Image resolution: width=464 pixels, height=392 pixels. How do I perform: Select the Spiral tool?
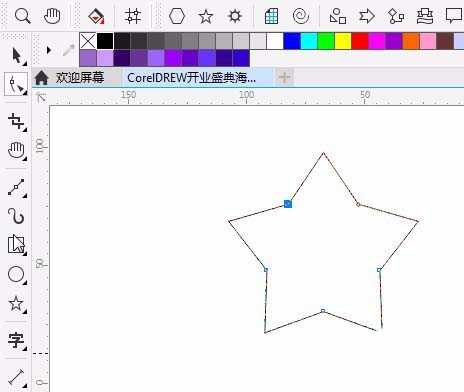pyautogui.click(x=300, y=16)
